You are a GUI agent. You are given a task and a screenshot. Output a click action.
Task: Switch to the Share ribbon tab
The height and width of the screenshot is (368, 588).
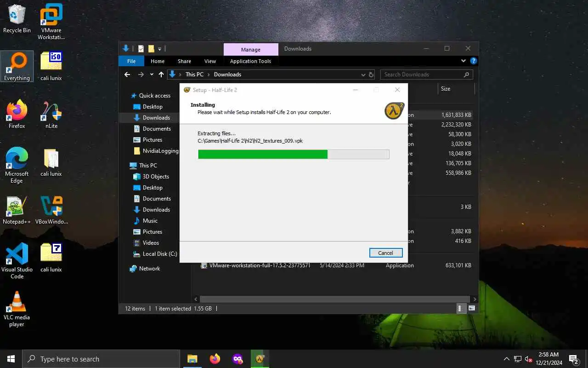[x=184, y=61]
